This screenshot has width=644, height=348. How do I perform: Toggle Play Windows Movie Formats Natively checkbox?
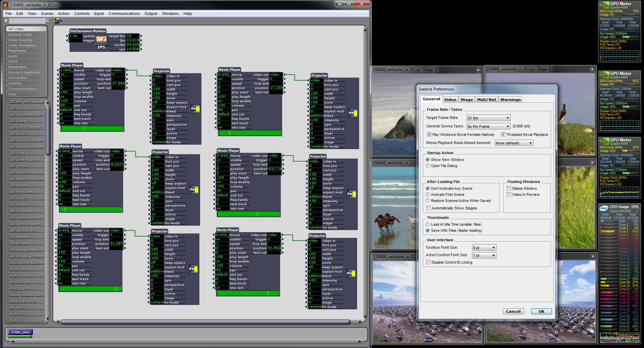point(429,135)
